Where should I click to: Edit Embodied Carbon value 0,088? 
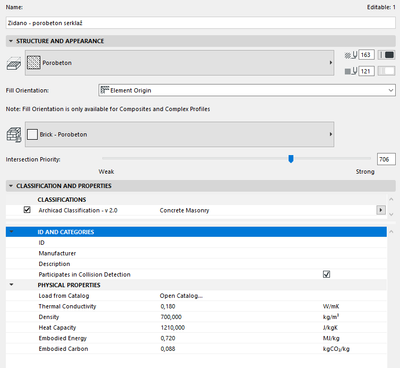168,349
